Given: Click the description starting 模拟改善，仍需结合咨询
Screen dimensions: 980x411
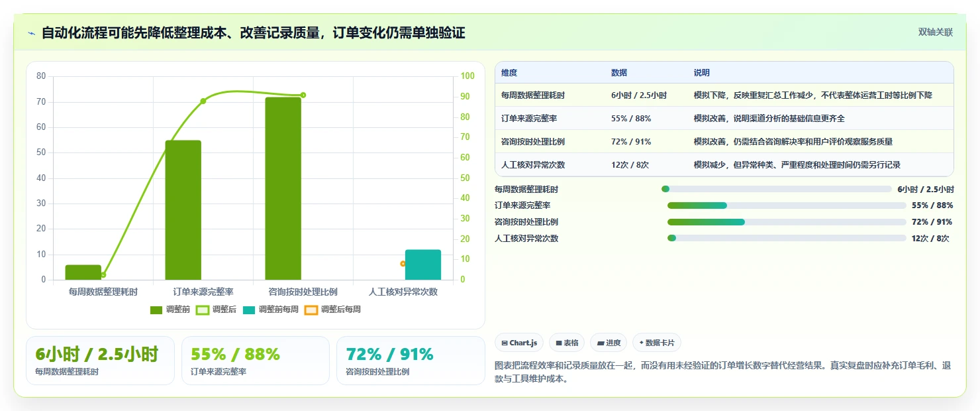Looking at the screenshot, I should (793, 142).
